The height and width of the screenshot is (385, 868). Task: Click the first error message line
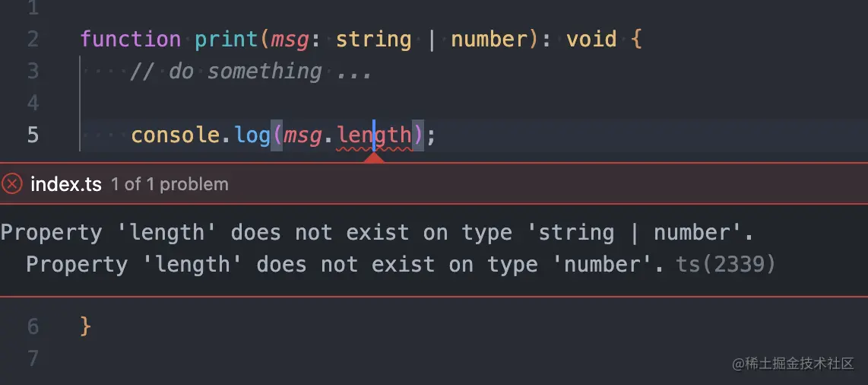pos(378,233)
